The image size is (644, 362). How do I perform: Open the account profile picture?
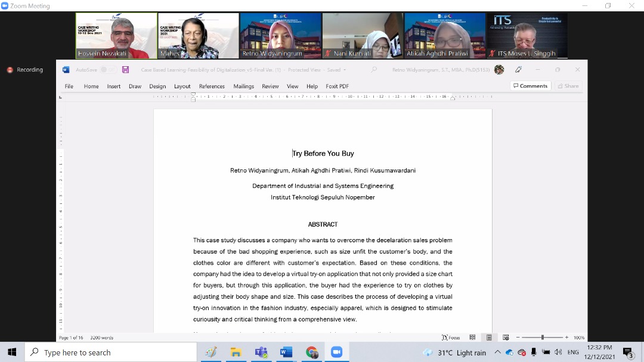499,70
